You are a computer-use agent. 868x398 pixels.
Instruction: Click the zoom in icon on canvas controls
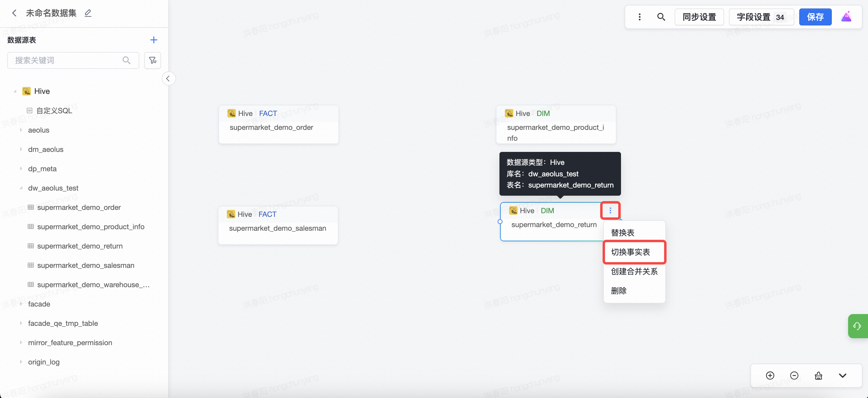(x=770, y=375)
